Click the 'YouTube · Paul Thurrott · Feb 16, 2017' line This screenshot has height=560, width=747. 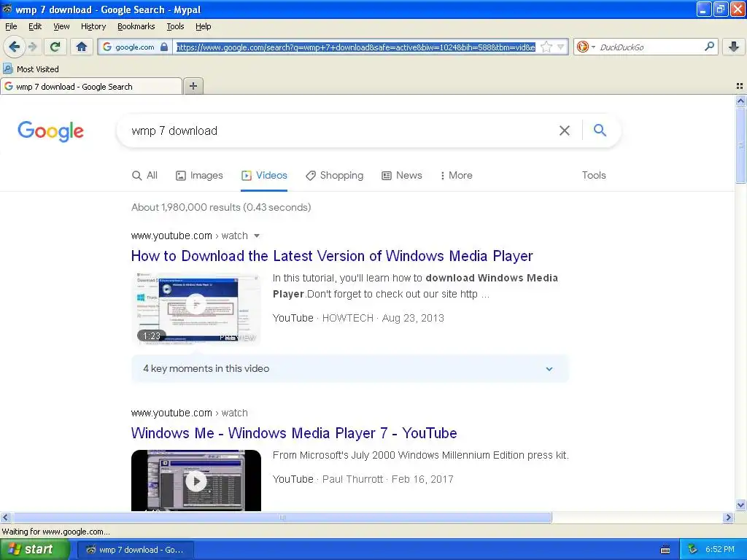coord(363,479)
